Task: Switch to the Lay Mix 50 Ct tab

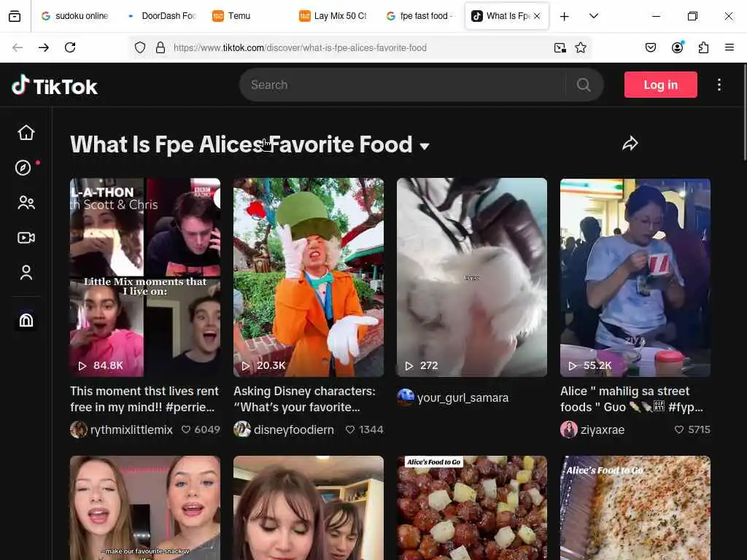Action: 333,16
